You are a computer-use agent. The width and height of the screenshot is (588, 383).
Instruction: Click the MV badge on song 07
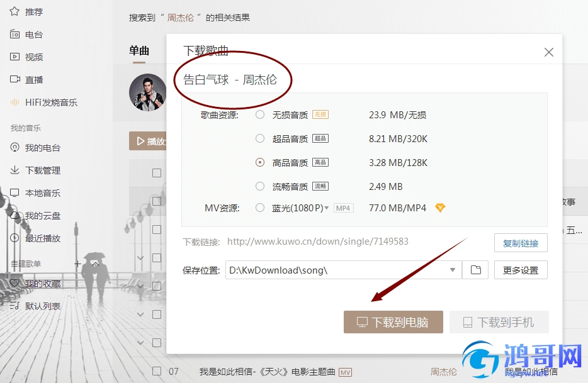[345, 372]
